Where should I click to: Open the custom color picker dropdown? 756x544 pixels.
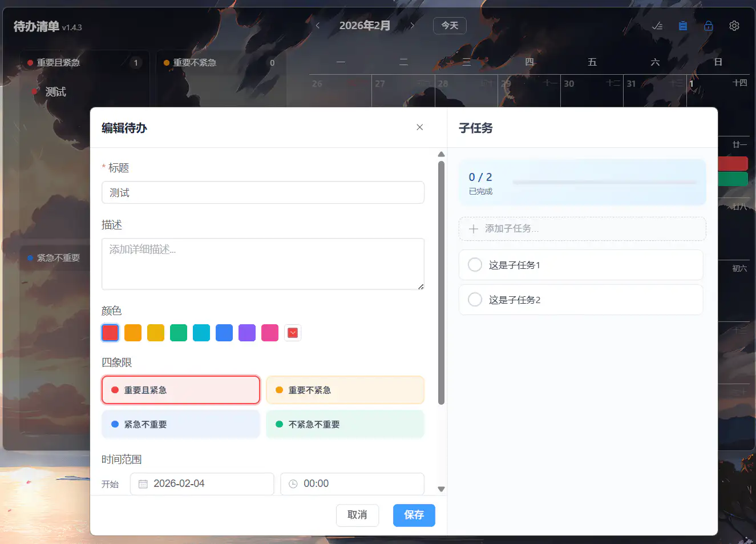pyautogui.click(x=293, y=333)
